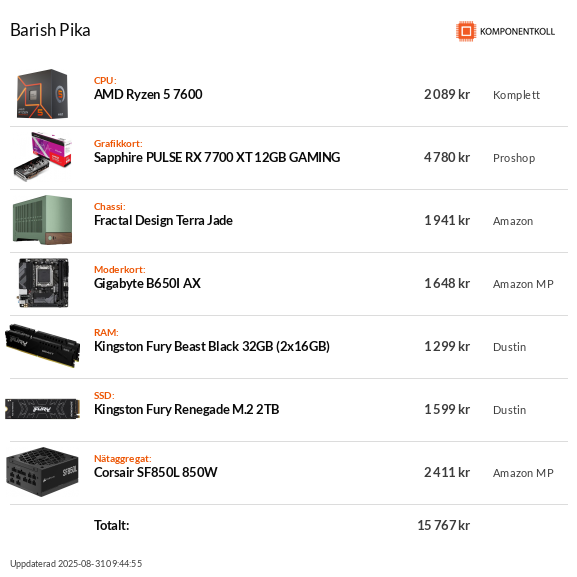This screenshot has height=577, width=577.
Task: Open the Gigabyte B650I AX product link
Action: pyautogui.click(x=147, y=284)
